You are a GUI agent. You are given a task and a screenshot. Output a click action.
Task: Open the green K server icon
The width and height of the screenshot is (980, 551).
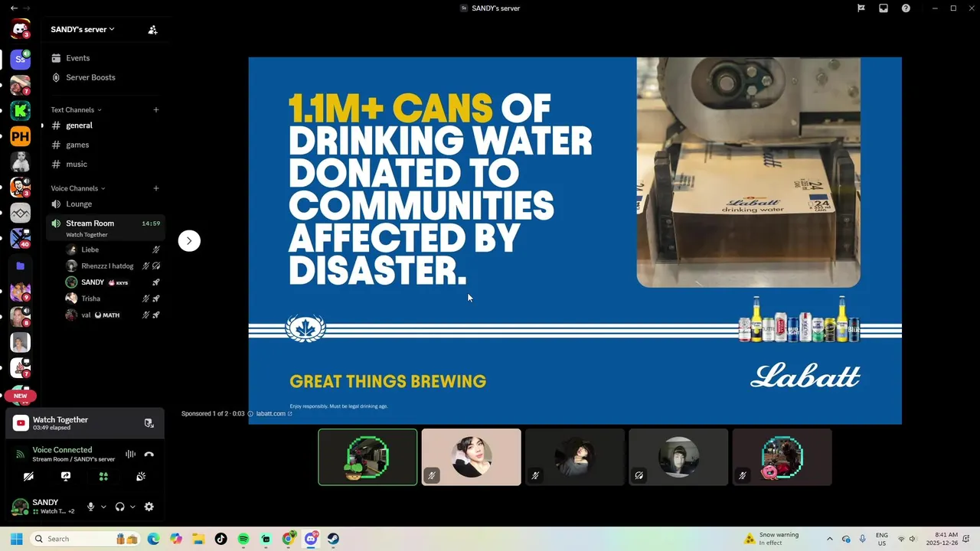(20, 111)
